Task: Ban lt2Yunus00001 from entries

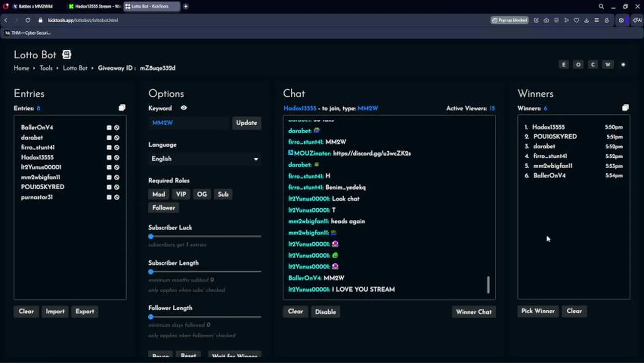Action: (x=116, y=167)
